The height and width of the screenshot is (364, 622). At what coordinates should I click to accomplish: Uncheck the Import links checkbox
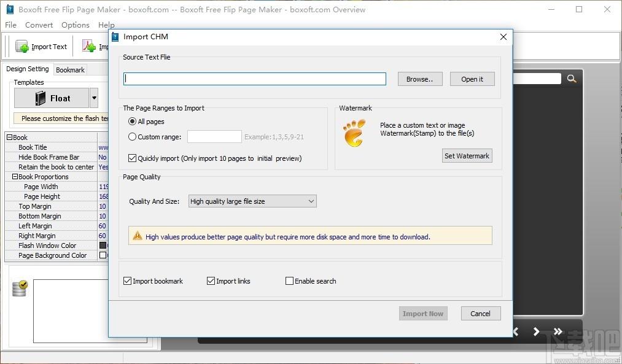(x=211, y=281)
